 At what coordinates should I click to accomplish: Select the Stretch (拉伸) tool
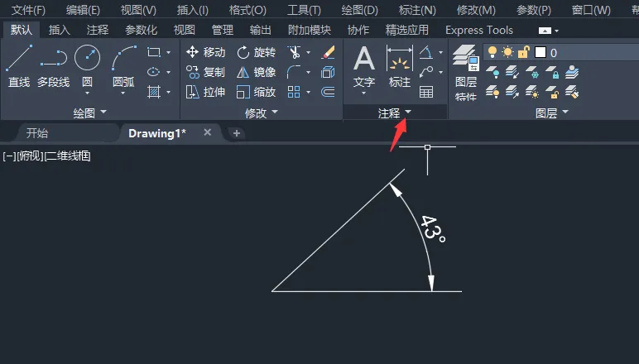point(205,92)
